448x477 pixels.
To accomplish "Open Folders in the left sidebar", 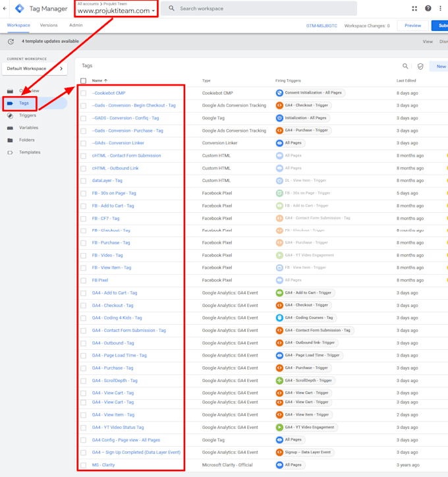I will click(x=27, y=140).
